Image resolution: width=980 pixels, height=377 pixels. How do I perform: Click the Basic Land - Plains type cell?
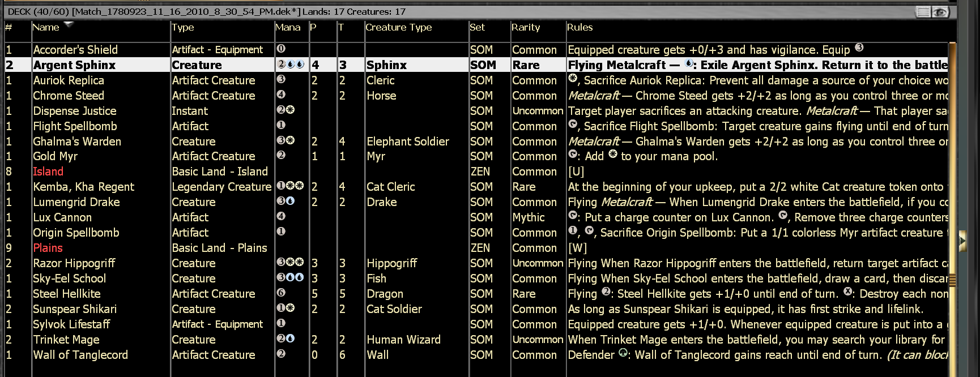point(219,248)
